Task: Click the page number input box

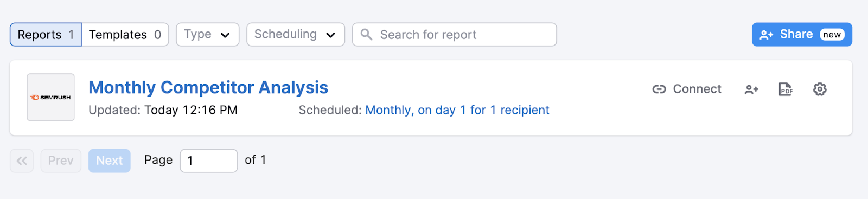Action: [x=209, y=161]
